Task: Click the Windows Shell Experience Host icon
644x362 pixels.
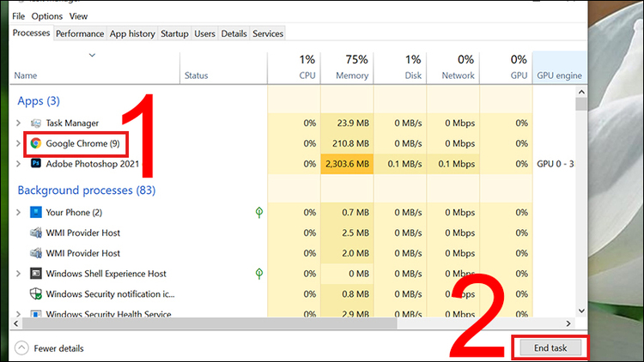Action: [35, 274]
